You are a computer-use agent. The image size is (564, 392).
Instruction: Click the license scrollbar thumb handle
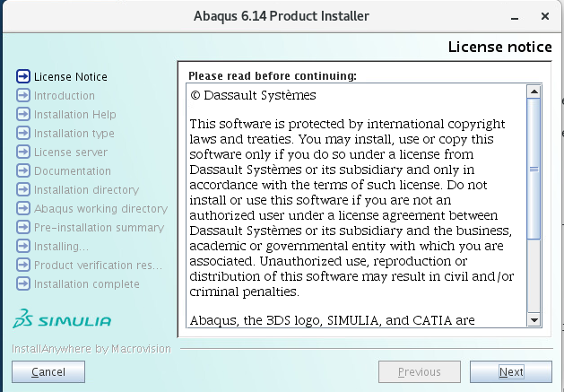click(534, 169)
